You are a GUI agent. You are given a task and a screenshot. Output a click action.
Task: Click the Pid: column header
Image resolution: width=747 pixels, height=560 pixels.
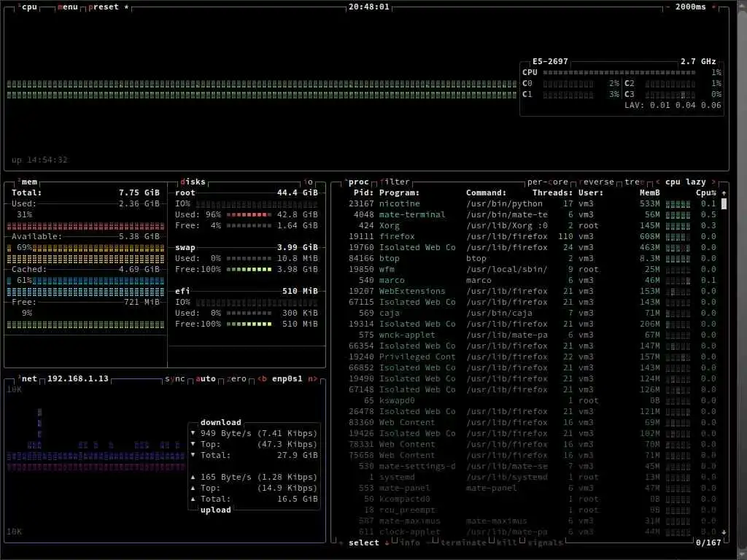tap(363, 192)
